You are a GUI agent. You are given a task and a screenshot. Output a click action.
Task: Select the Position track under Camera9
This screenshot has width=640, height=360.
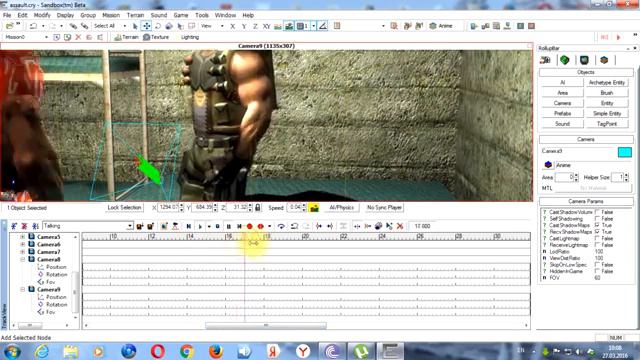(x=56, y=297)
